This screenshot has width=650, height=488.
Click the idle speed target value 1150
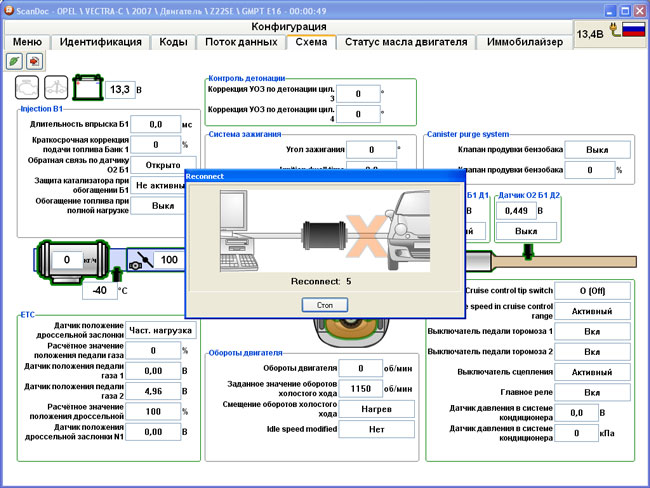[360, 388]
